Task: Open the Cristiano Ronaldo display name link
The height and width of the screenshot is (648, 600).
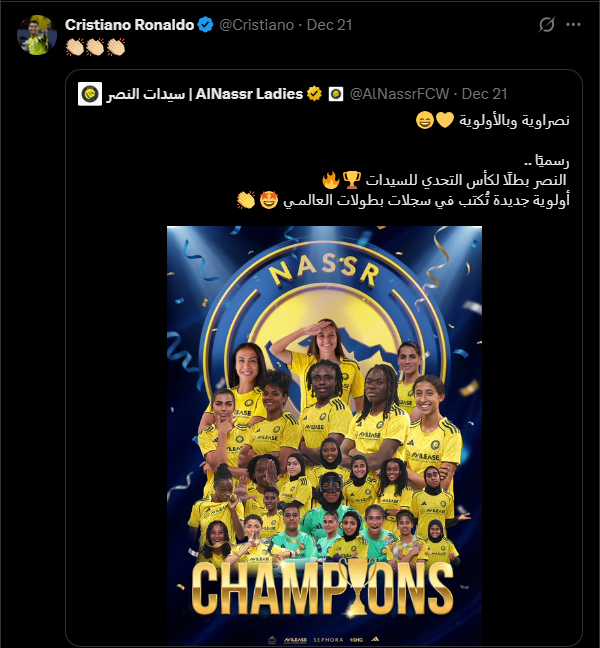Action: pyautogui.click(x=129, y=23)
